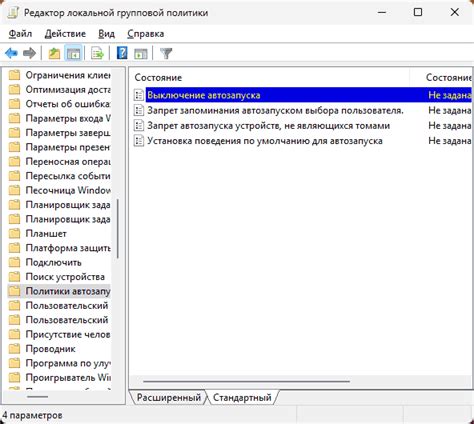474x424 pixels.
Task: Click the second Состояние column header
Action: [x=448, y=78]
